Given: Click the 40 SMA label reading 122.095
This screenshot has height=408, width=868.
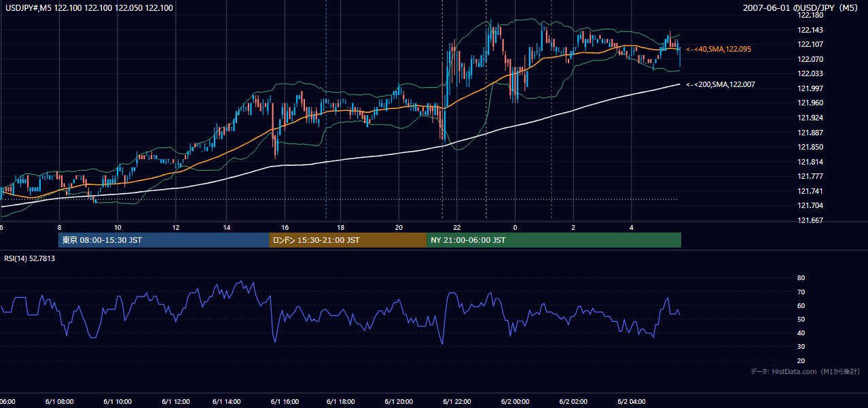Looking at the screenshot, I should click(719, 49).
